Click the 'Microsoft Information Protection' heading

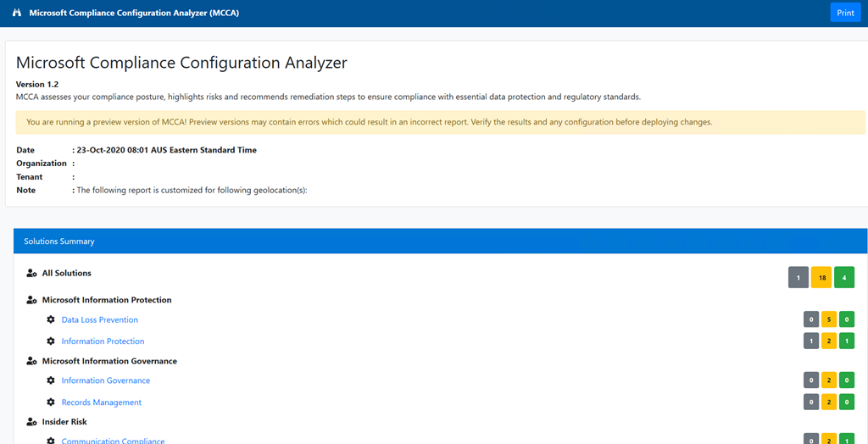107,300
